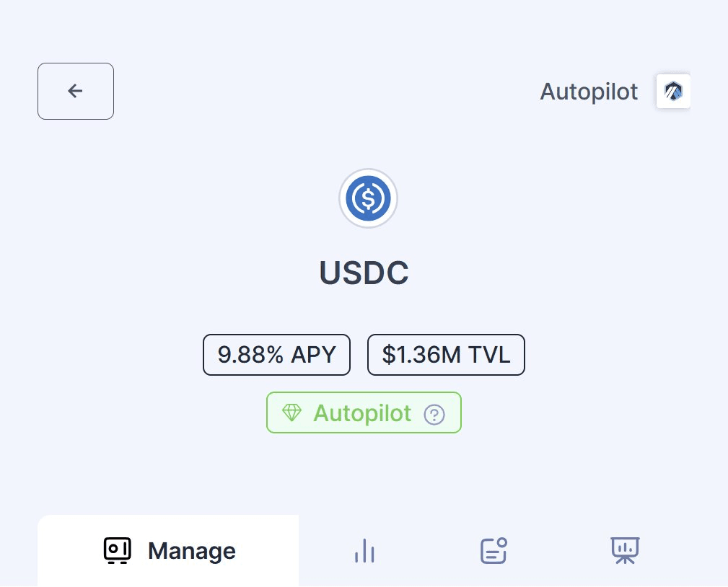Screen dimensions: 728x587
Task: Click the $1.36M TVL badge
Action: 446,355
